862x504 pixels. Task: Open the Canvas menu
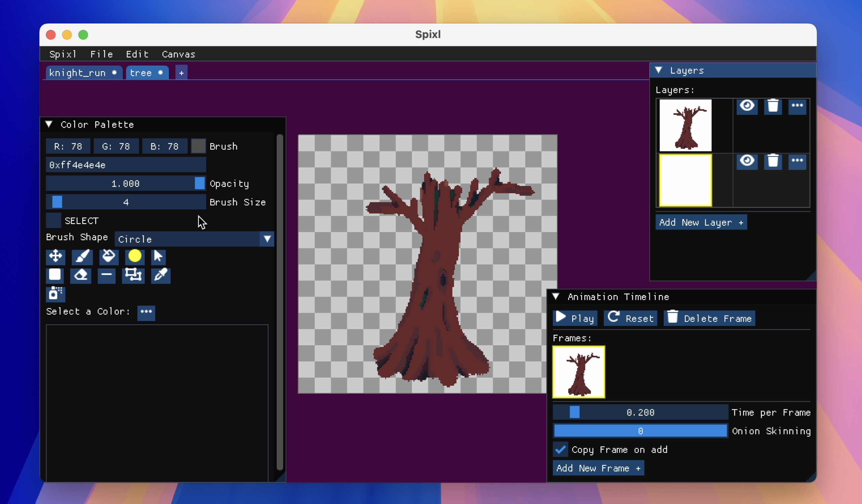[x=179, y=54]
